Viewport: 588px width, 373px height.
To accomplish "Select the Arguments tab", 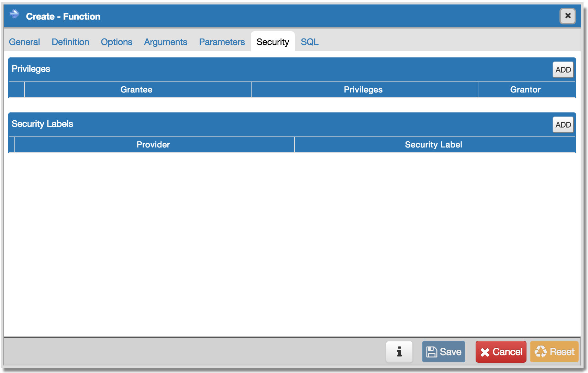I will (x=165, y=42).
